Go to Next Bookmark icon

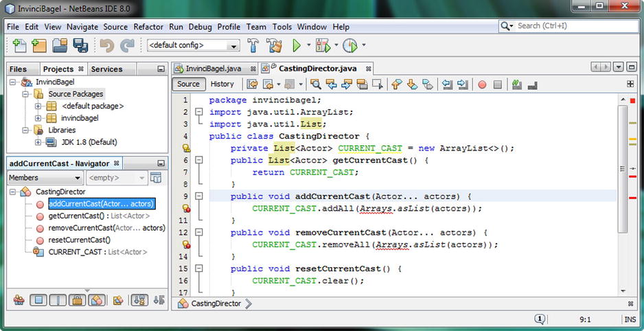click(412, 84)
